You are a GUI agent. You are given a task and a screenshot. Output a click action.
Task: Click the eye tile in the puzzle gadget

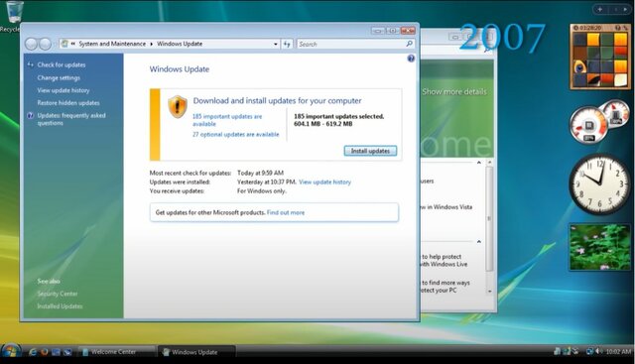pyautogui.click(x=579, y=66)
